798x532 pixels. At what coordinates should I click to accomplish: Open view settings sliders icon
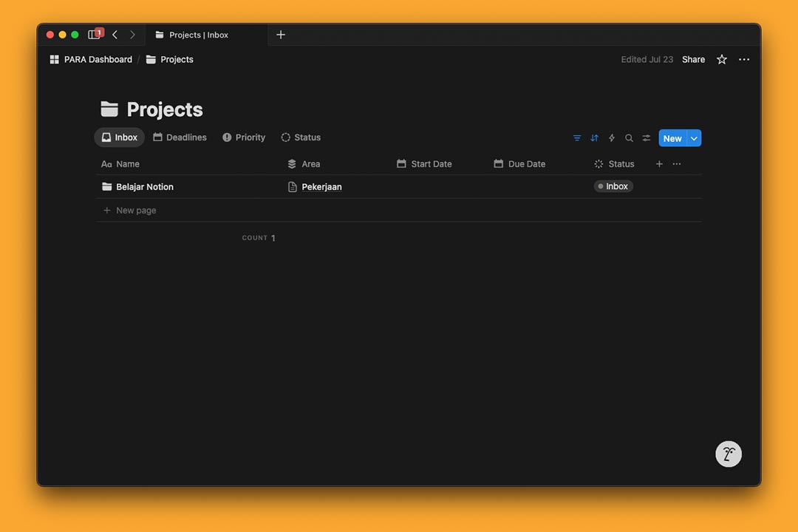646,138
